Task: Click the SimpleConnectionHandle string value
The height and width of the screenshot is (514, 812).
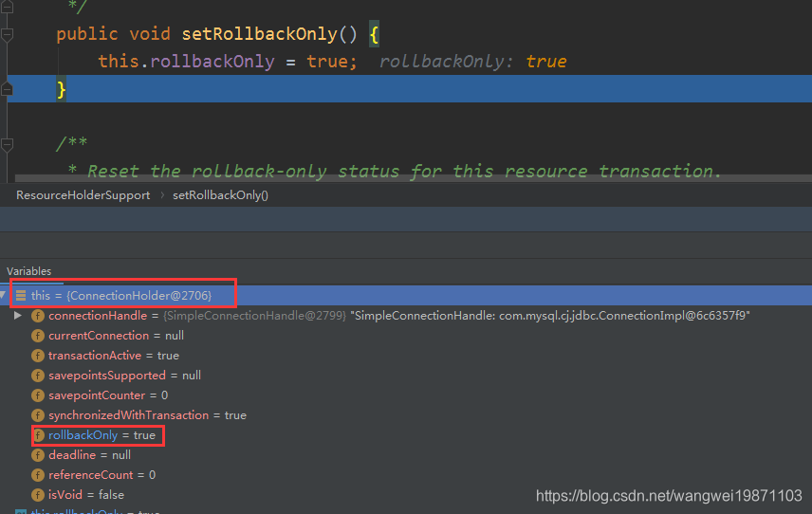Action: (550, 316)
